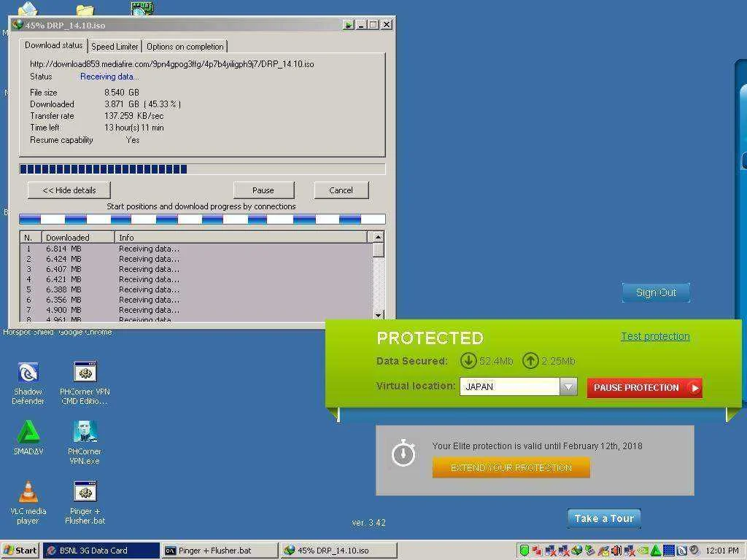Click the blue grid tray icon
The image size is (747, 560).
click(669, 551)
